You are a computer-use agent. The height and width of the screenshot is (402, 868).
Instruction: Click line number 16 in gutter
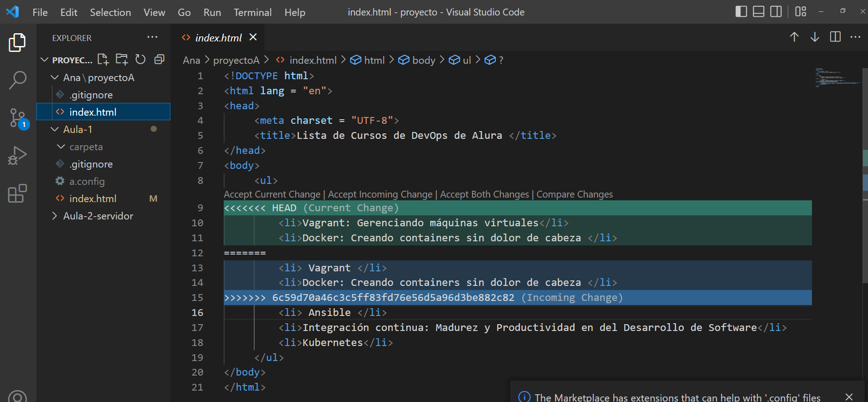click(197, 312)
